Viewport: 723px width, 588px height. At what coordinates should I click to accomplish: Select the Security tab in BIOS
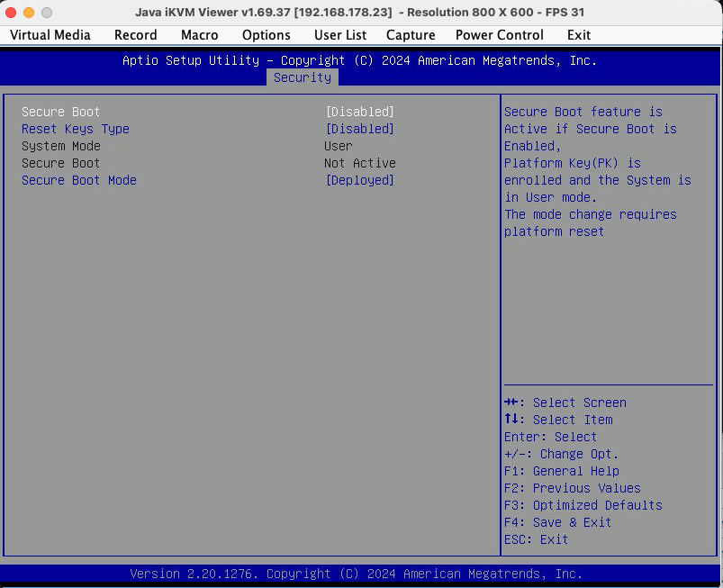(x=303, y=77)
